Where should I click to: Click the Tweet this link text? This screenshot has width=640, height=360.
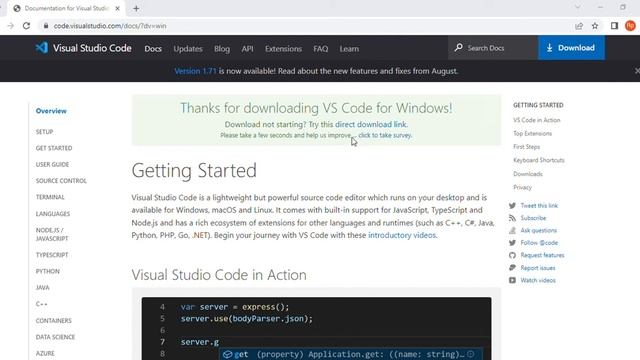pos(539,206)
